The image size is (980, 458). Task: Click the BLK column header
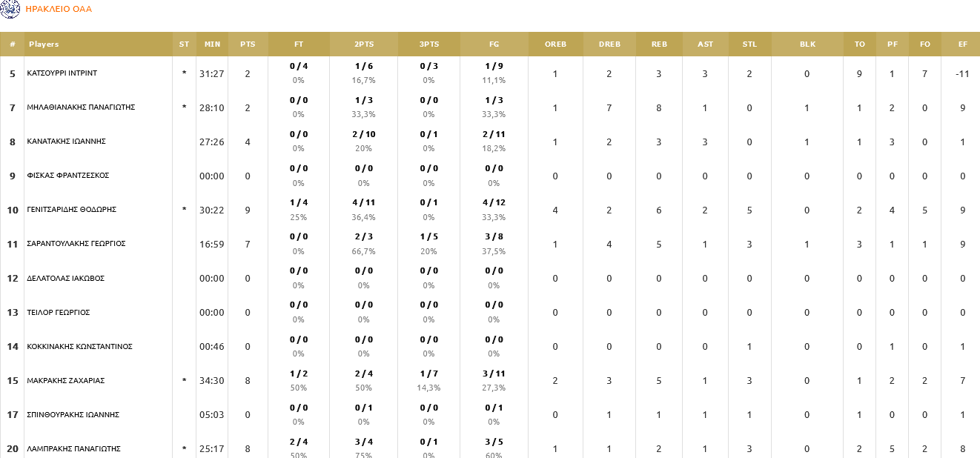click(807, 44)
